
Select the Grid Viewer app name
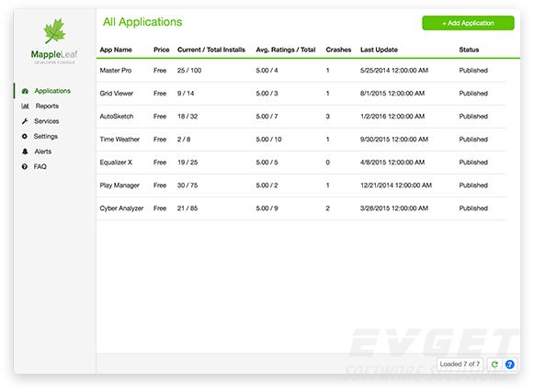pos(117,94)
